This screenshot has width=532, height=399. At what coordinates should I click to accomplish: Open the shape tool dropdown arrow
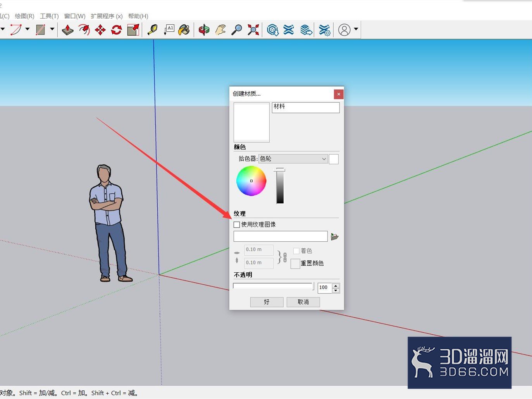pos(52,29)
